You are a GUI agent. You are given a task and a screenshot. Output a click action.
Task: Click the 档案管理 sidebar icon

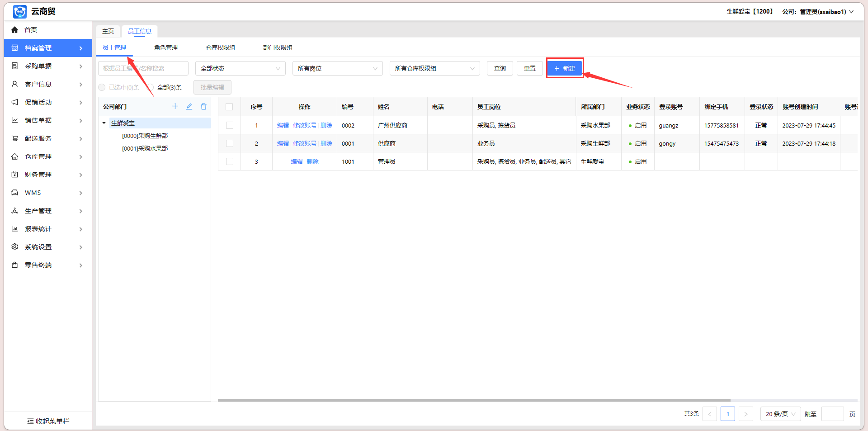(x=15, y=48)
